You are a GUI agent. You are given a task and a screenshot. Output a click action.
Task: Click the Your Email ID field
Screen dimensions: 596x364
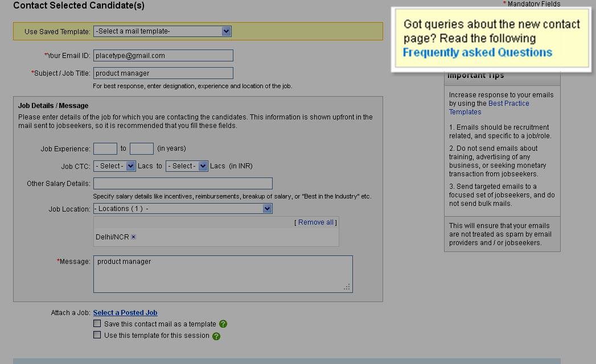(163, 55)
